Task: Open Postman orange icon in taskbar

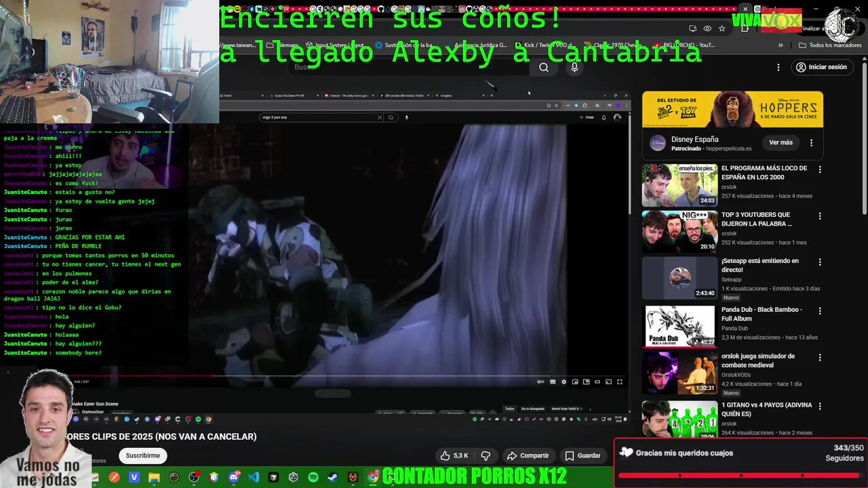Action: [x=115, y=477]
